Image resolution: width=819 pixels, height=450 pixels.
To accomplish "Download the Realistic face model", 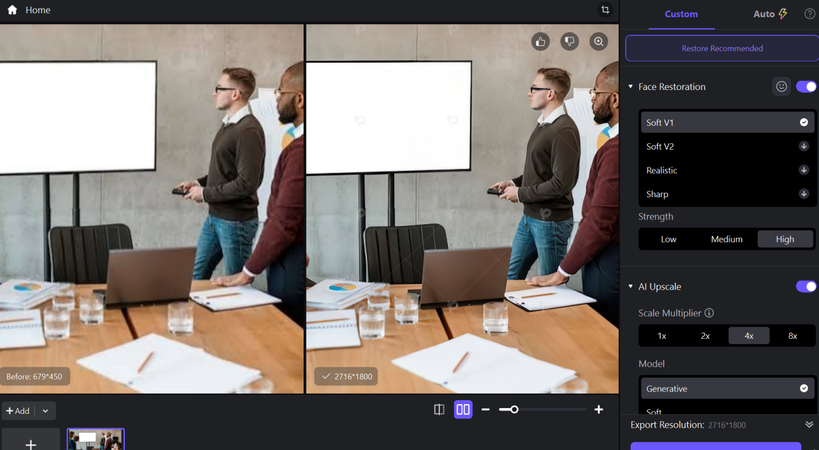I will 804,170.
